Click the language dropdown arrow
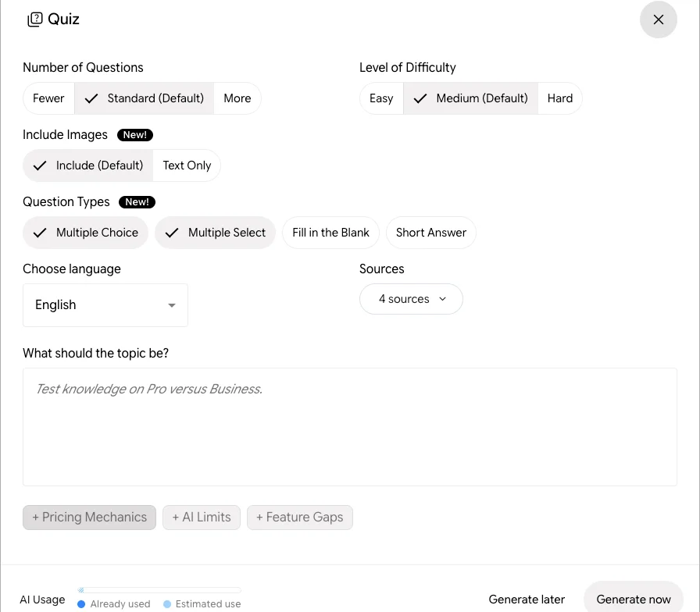Image resolution: width=700 pixels, height=612 pixels. pos(171,305)
